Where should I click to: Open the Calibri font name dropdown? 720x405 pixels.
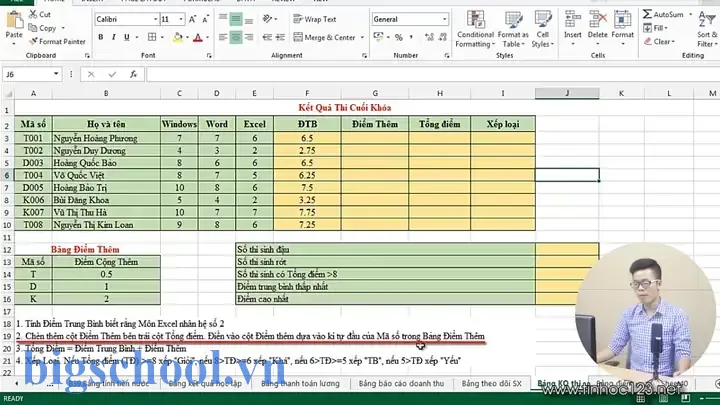point(155,19)
